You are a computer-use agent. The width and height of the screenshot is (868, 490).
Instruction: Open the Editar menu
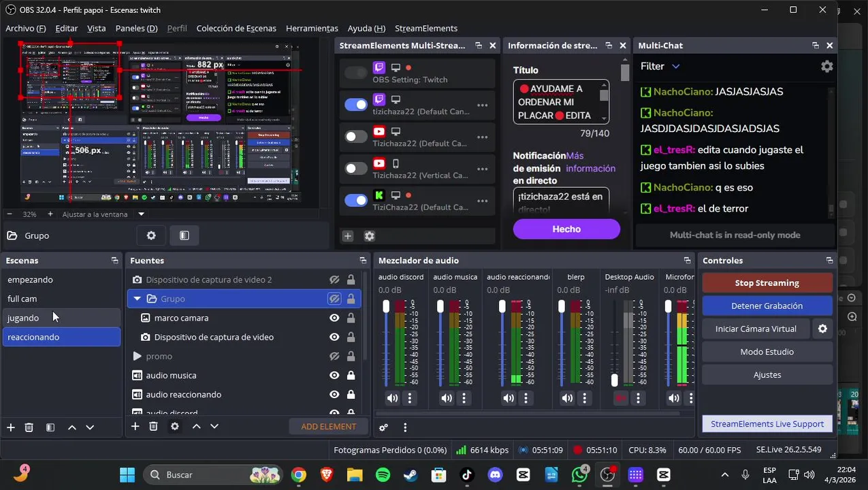pos(66,28)
